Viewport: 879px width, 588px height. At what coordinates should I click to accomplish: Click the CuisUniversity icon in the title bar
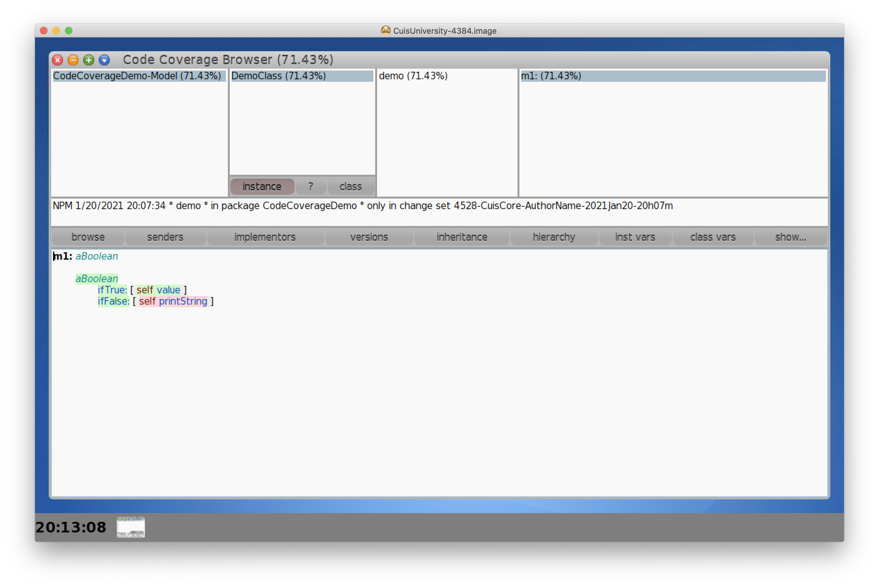(x=385, y=30)
